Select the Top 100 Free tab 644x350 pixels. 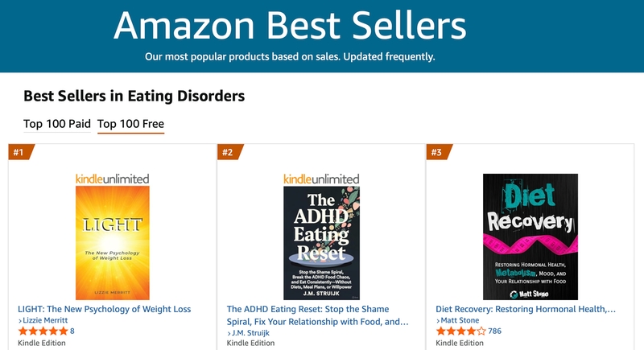click(x=130, y=124)
